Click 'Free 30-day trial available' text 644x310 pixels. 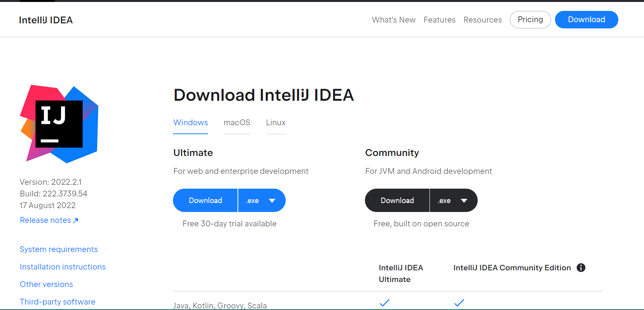[229, 224]
